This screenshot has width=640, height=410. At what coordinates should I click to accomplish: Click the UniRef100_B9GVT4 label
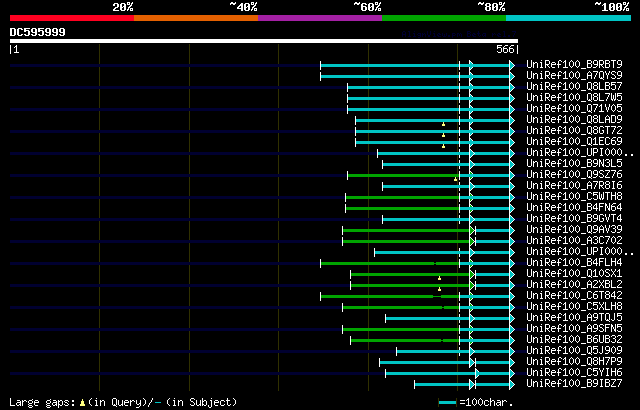tap(574, 218)
